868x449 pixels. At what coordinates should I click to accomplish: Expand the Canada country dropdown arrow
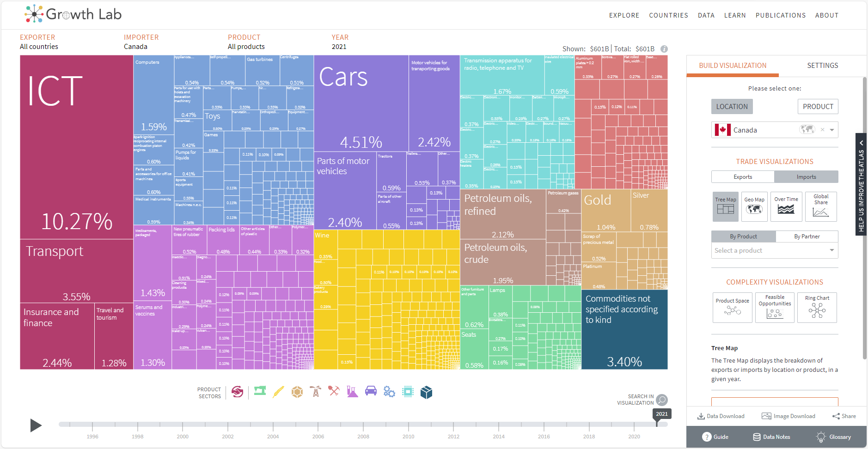click(x=832, y=130)
